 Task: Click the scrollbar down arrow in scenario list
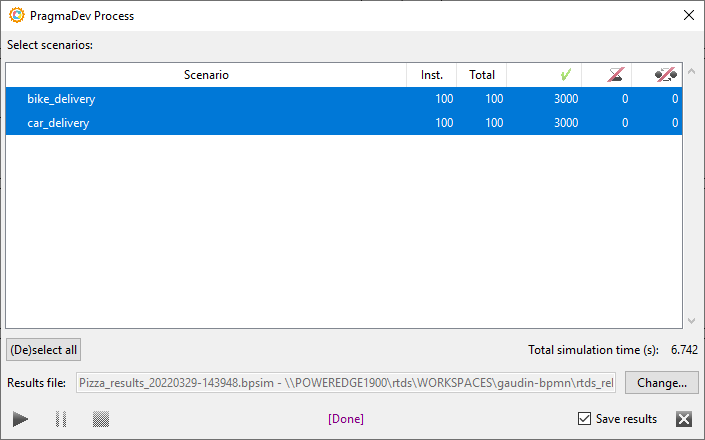click(689, 320)
